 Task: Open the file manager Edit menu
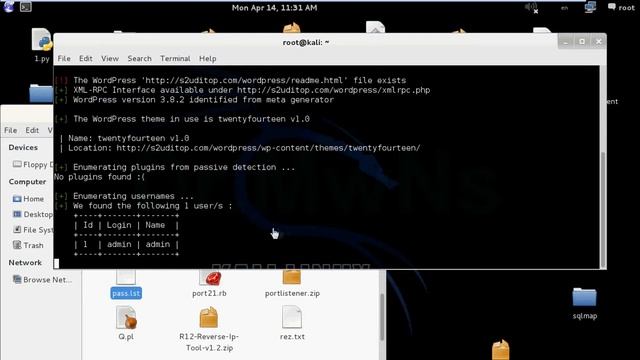(x=32, y=130)
